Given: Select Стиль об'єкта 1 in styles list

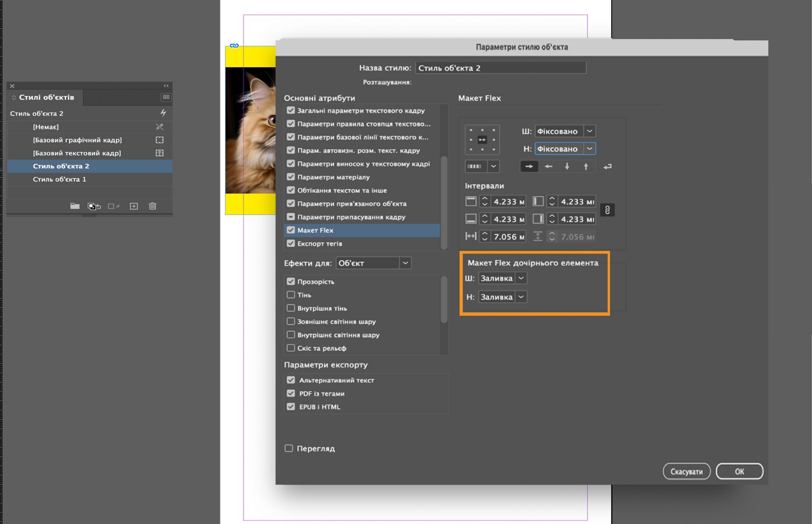Looking at the screenshot, I should (x=60, y=179).
